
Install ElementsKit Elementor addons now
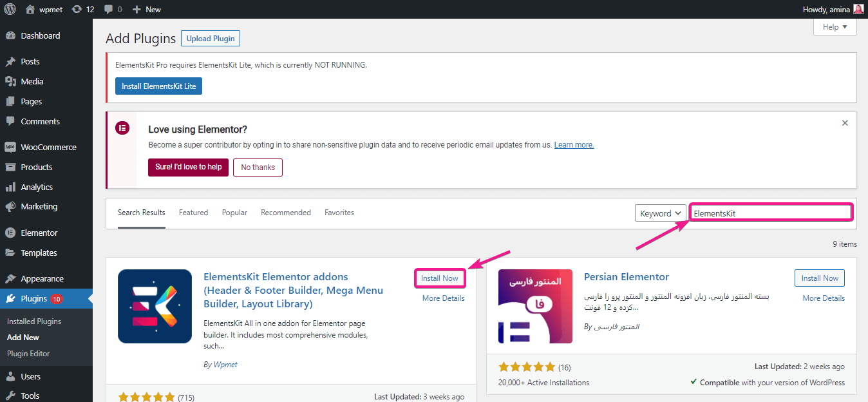tap(440, 278)
